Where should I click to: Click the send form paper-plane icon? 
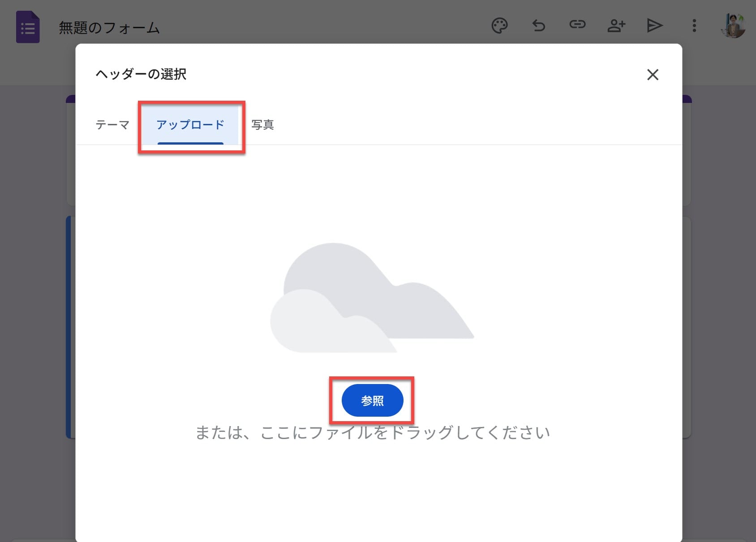[x=654, y=26]
